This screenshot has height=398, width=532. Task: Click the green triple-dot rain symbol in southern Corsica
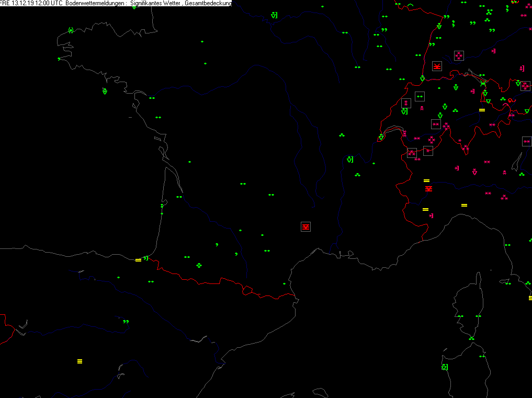click(472, 339)
